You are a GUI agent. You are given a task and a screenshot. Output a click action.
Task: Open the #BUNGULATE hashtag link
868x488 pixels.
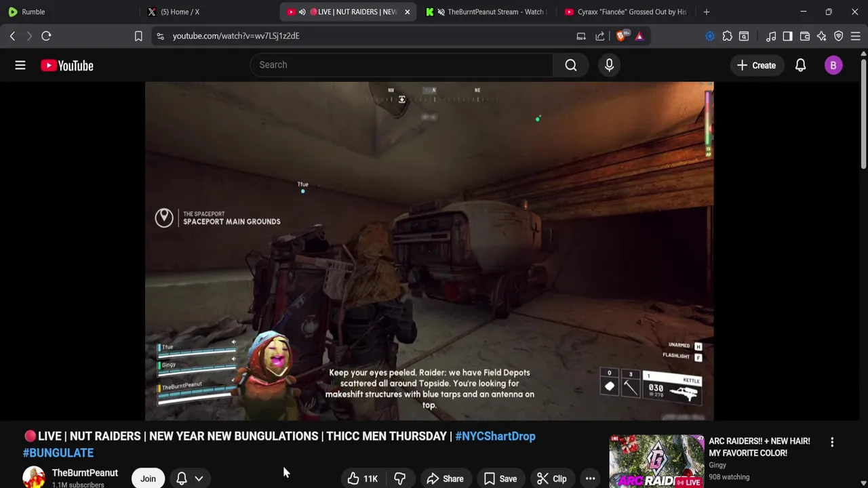pyautogui.click(x=58, y=453)
